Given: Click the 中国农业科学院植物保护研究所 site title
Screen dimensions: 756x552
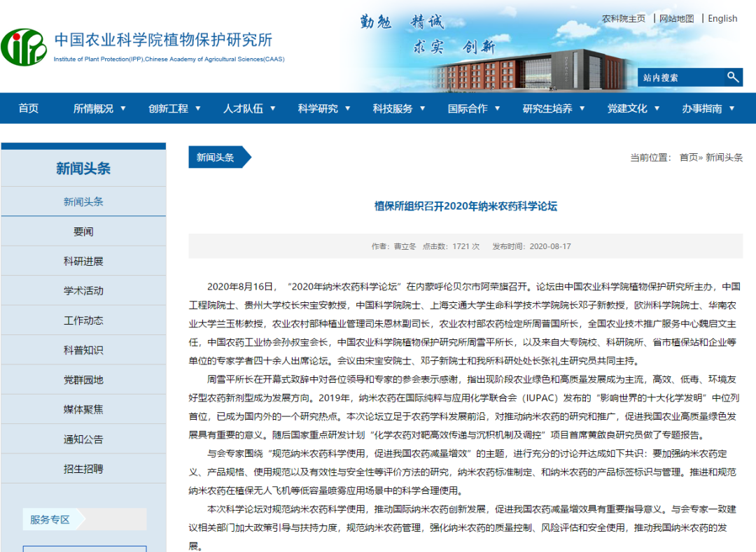Looking at the screenshot, I should point(163,40).
